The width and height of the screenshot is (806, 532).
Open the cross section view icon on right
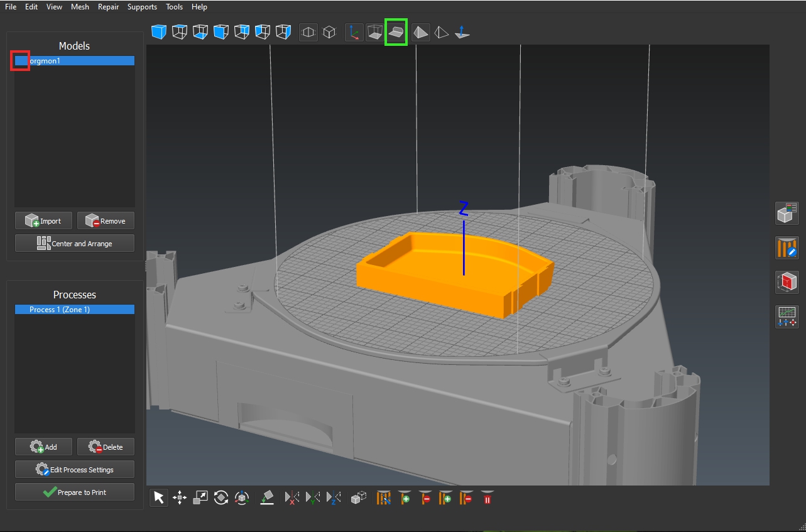[787, 282]
